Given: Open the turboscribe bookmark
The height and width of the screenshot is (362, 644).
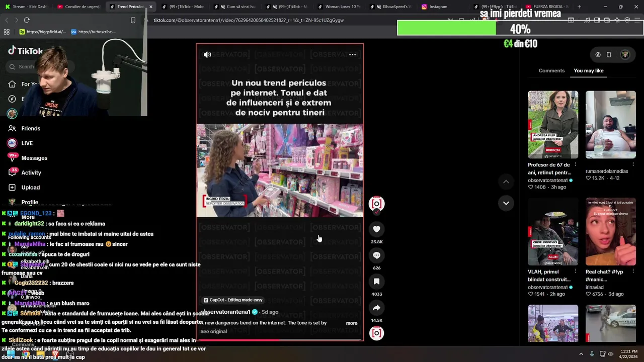Looking at the screenshot, I should point(93,32).
